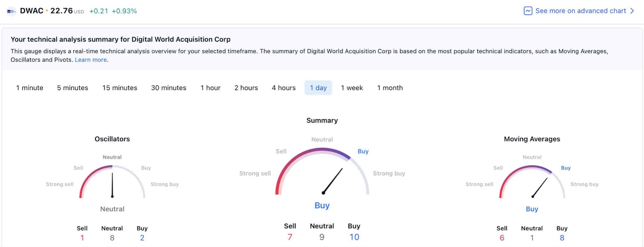
Task: Choose the 2 hours timeframe
Action: tap(246, 88)
